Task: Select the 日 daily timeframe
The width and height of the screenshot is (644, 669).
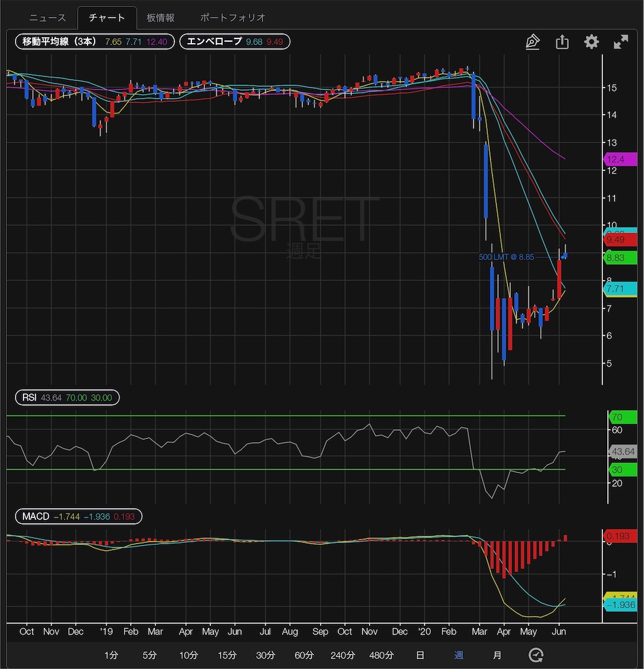Action: click(x=420, y=655)
